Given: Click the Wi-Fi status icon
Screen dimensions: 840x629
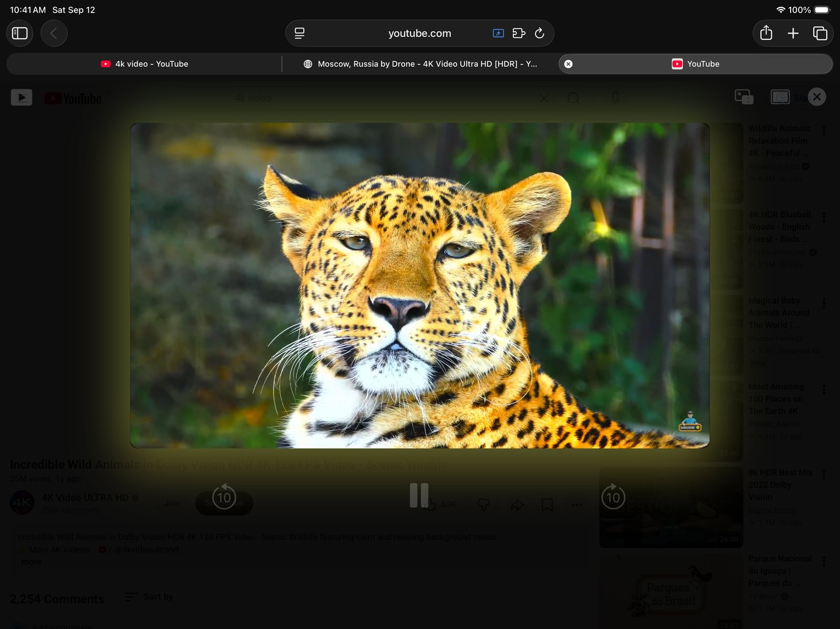Looking at the screenshot, I should [x=781, y=10].
